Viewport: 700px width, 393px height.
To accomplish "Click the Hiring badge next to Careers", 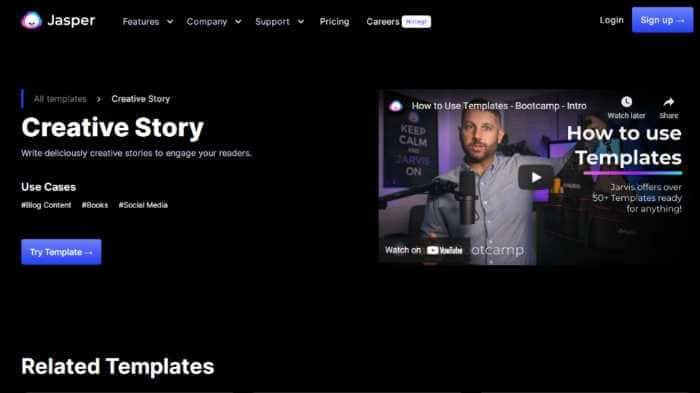I will tap(416, 21).
